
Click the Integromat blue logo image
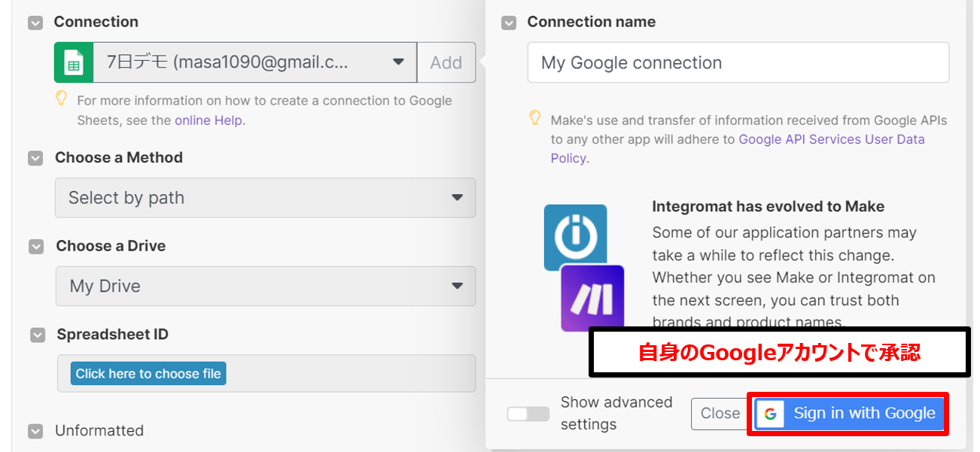[x=576, y=237]
